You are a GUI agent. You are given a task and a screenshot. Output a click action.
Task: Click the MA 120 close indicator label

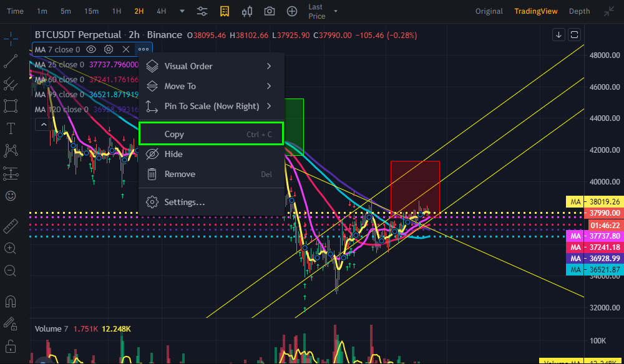pyautogui.click(x=61, y=109)
